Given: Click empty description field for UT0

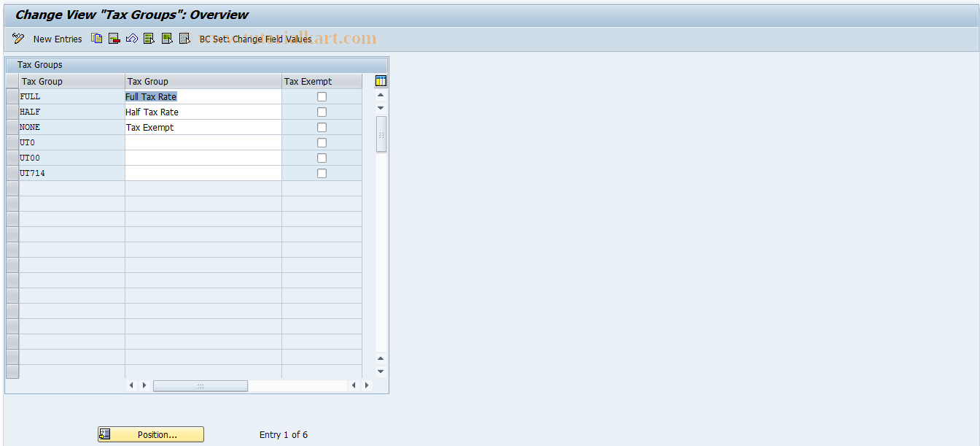Looking at the screenshot, I should (x=203, y=142).
